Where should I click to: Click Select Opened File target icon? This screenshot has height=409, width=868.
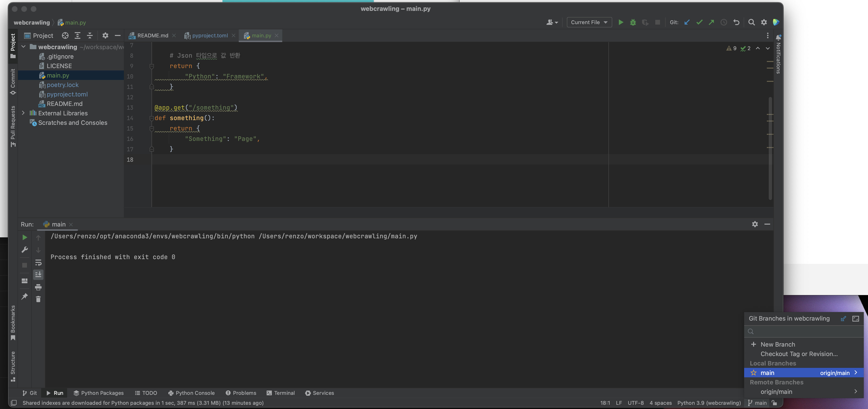pyautogui.click(x=65, y=35)
